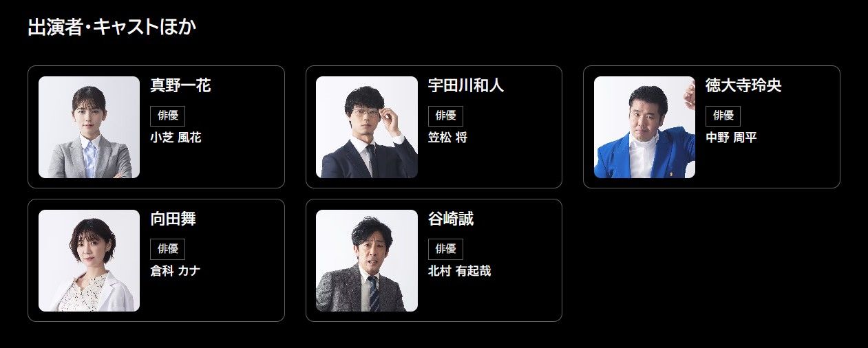The height and width of the screenshot is (348, 868).
Task: Select the character name 真野一花
Action: coord(180,86)
